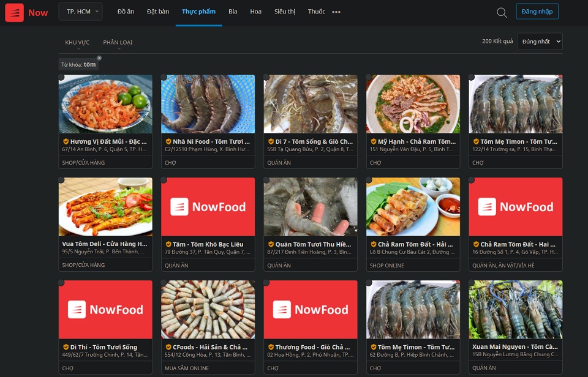The height and width of the screenshot is (377, 588).
Task: Click spring rolls photo of Chả Ram Tôm Đất Bàu Cát
Action: 413,206
